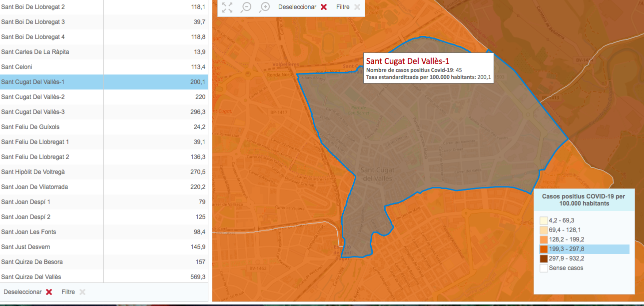
Task: Click grey Filtre X below the table
Action: click(82, 292)
